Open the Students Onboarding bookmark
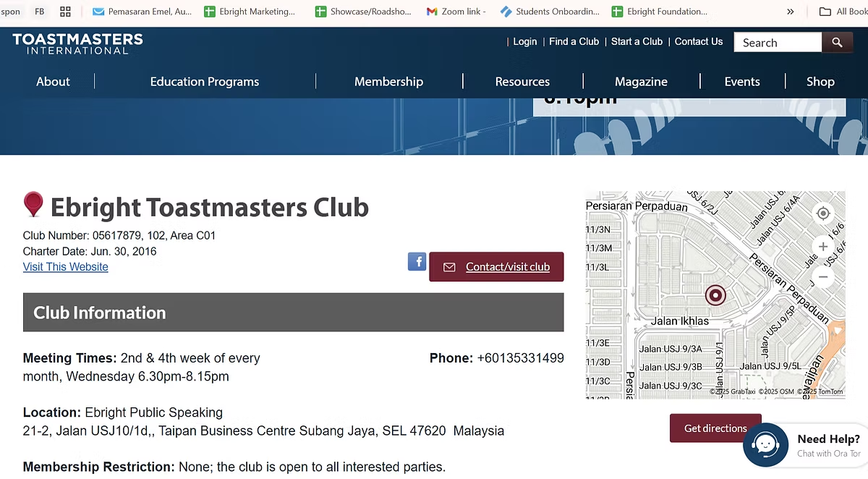Viewport: 868px width, 479px height. [x=550, y=12]
